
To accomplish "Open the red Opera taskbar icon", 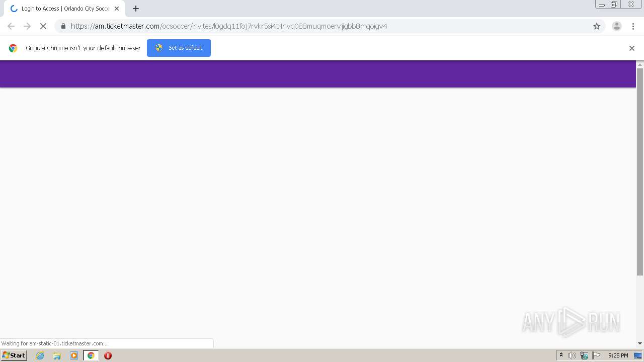I will [108, 355].
